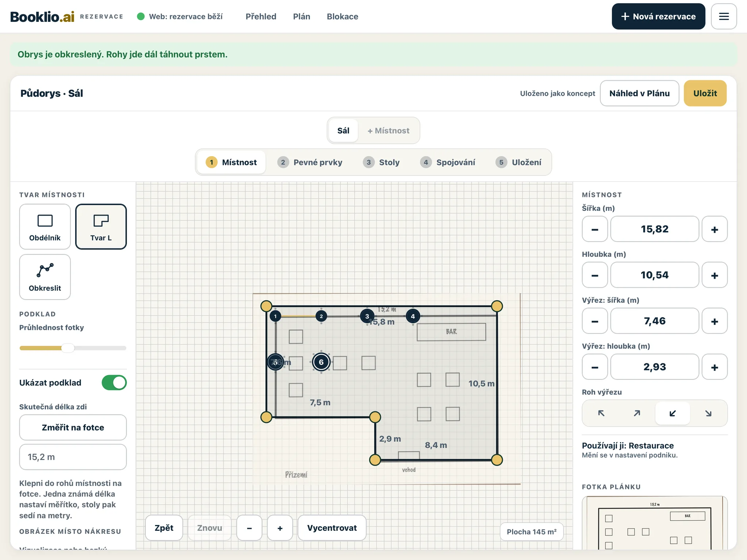747x560 pixels.
Task: Select the Obdélník room shape
Action: [45, 227]
